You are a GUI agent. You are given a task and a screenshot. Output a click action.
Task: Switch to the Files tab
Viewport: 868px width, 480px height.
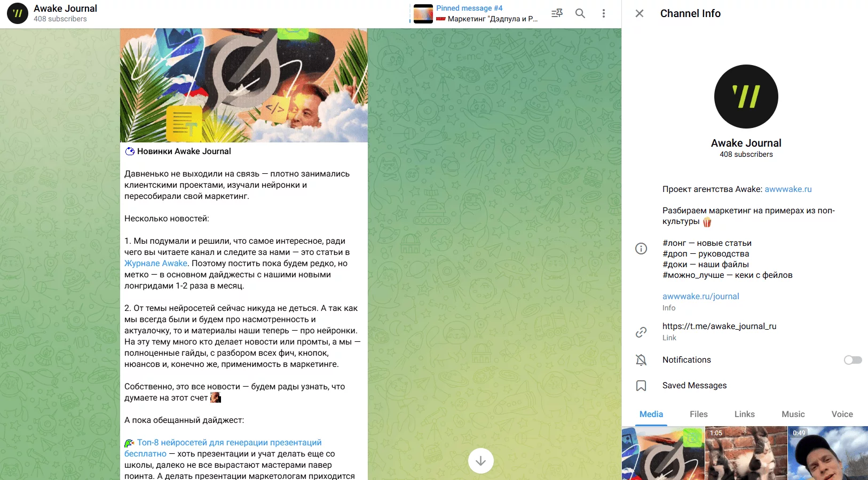[698, 414]
